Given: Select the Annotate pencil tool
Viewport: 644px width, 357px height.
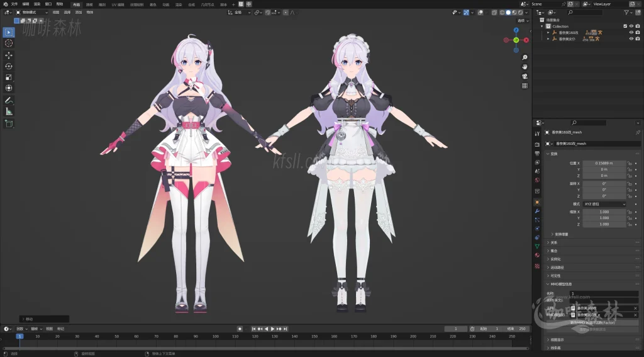Looking at the screenshot, I should coord(9,100).
